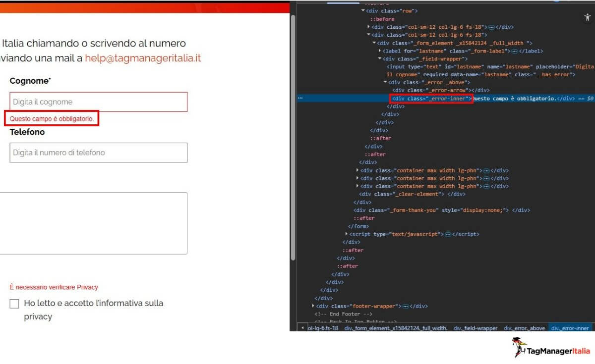Click the ellipsis badge in lastname label node
The image size is (595, 364).
515,51
